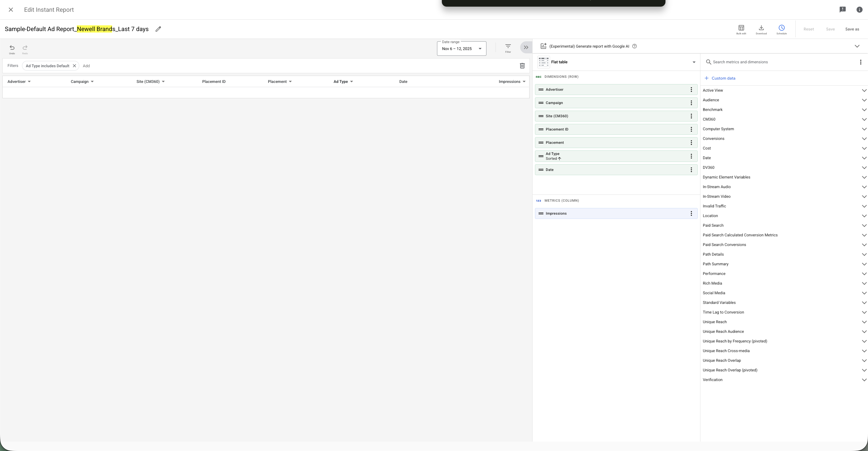Collapse the Generate report with Google AI section
Image resolution: width=868 pixels, height=451 pixels.
click(857, 46)
